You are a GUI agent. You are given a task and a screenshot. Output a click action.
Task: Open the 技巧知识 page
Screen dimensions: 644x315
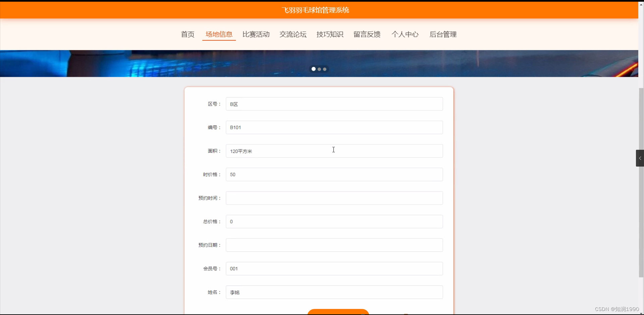[x=330, y=34]
